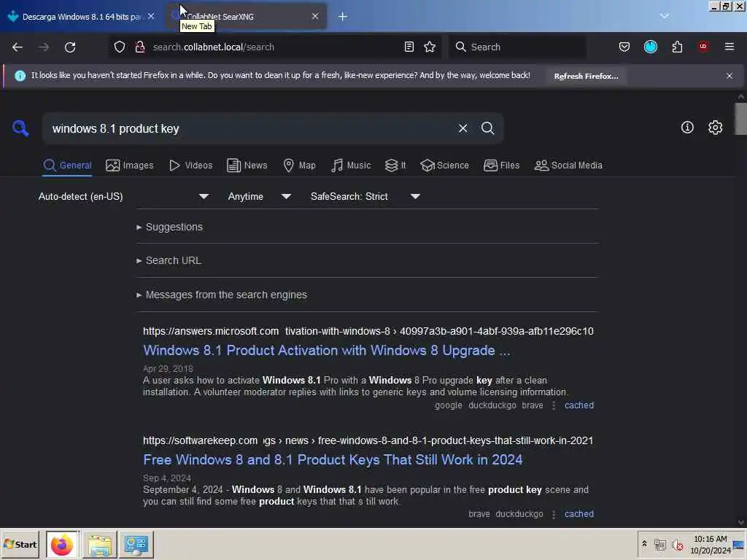Open the extensions puzzle piece icon

coord(677,47)
